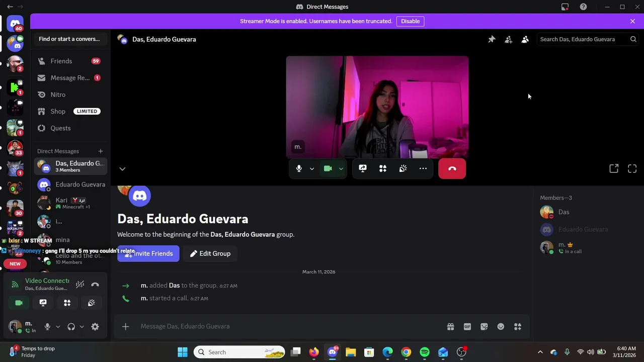Toggle the member list icon in header
644x362 pixels.
525,39
